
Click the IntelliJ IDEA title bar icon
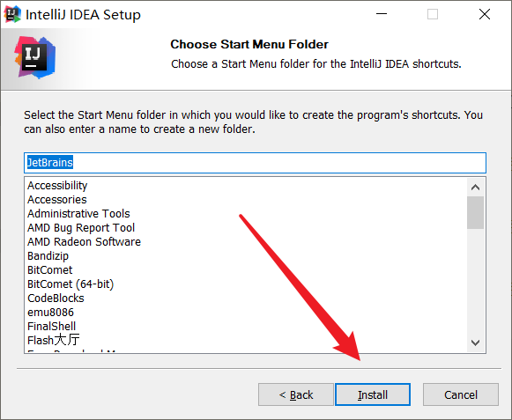(x=12, y=14)
